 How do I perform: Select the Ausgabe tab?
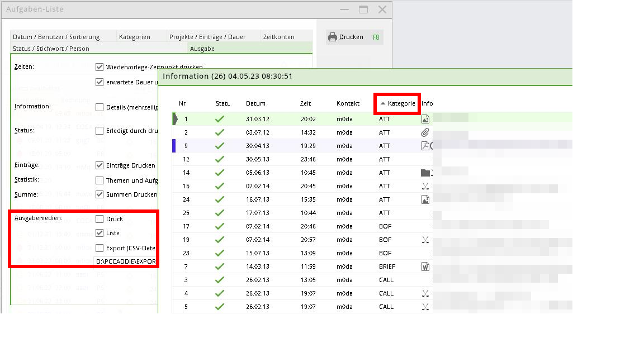pos(202,49)
